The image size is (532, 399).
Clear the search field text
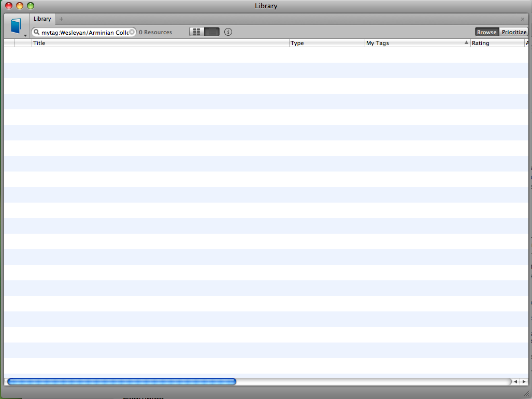click(132, 32)
